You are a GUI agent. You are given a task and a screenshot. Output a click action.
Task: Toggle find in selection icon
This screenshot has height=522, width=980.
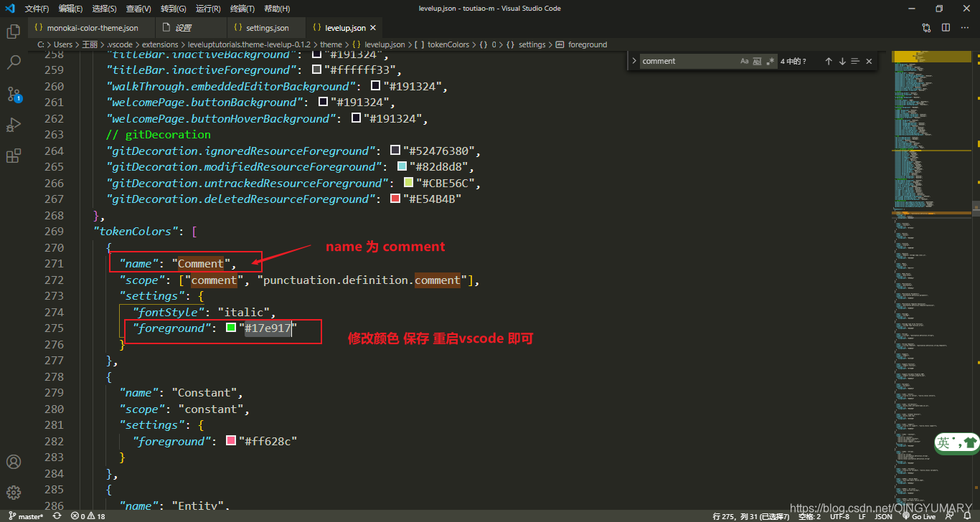[x=855, y=61]
